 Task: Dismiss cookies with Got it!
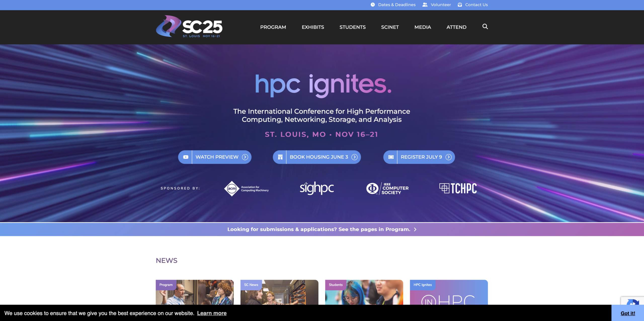coord(628,313)
